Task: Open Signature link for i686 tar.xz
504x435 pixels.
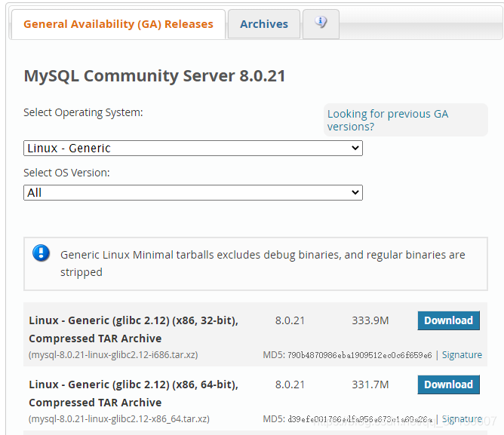Action: 462,354
